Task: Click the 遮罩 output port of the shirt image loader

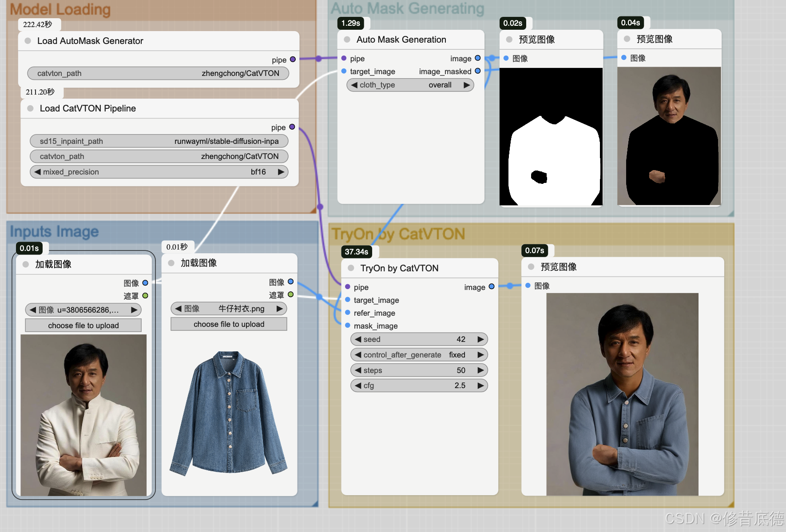Action: 291,294
